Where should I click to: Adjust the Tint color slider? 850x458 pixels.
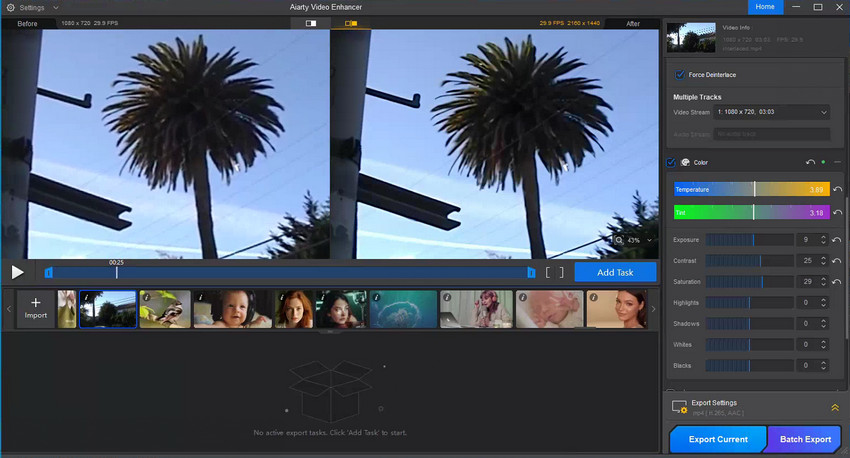tap(751, 212)
